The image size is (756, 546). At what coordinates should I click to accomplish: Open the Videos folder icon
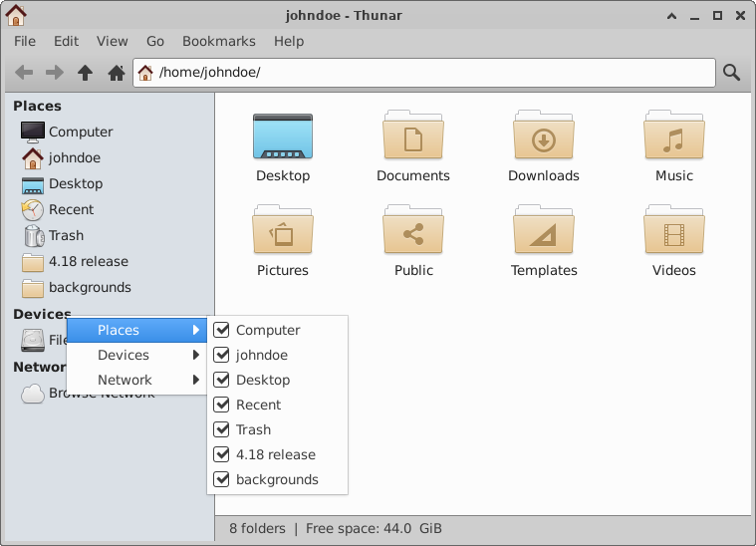pos(674,230)
